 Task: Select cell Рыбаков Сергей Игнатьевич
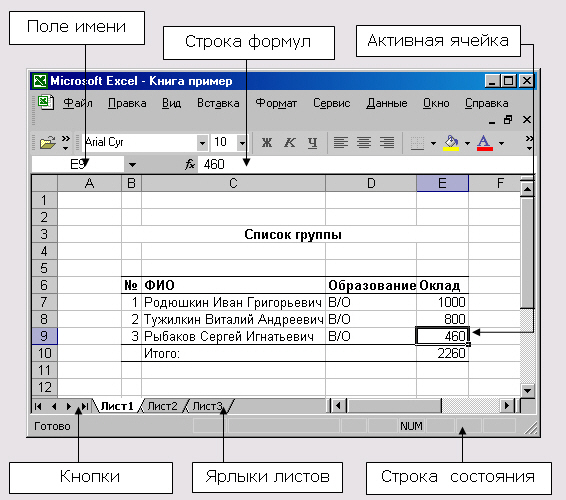point(234,336)
